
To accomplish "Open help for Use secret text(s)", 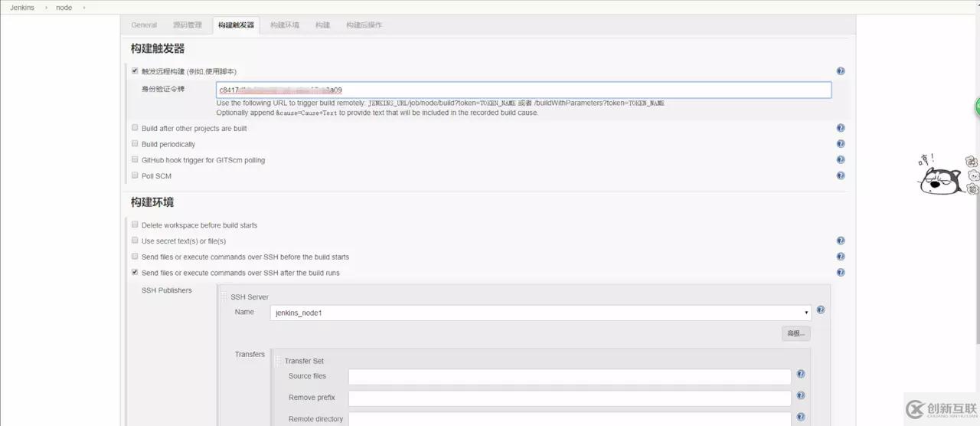I will [841, 241].
